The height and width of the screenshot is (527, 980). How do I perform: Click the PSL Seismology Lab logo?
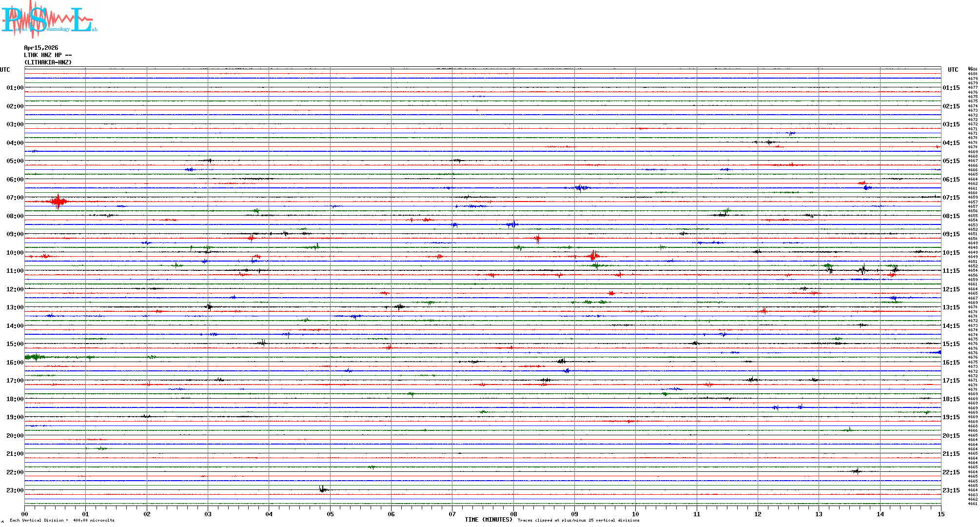[x=49, y=20]
